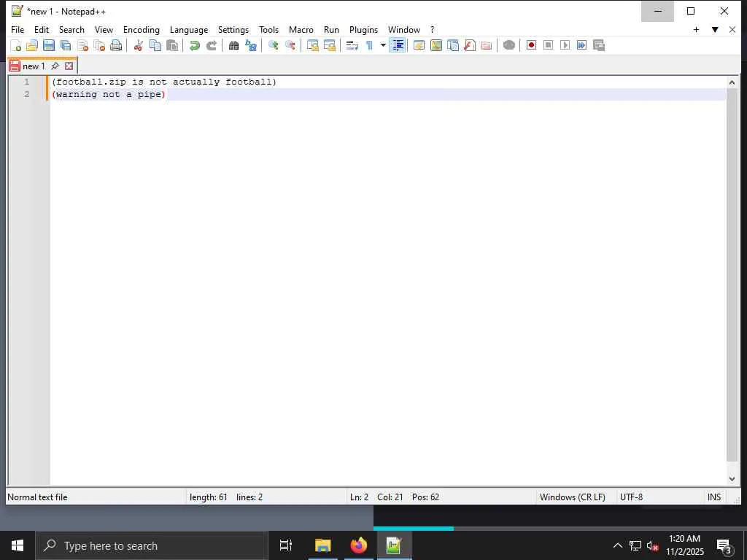Open the Run menu

(x=331, y=29)
